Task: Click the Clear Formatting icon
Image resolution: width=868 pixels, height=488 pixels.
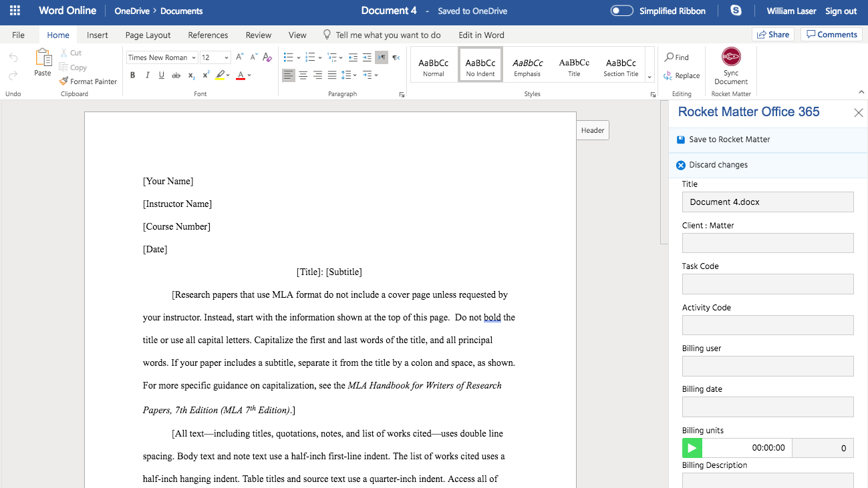Action: [267, 57]
